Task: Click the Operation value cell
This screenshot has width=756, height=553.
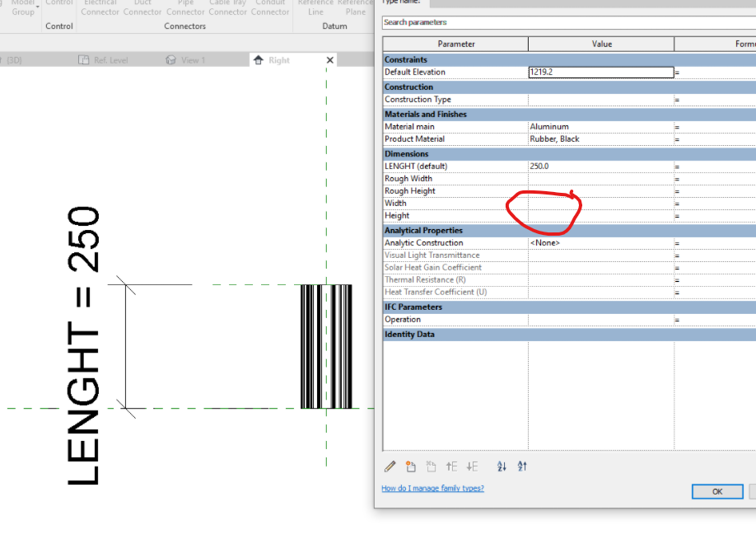Action: pyautogui.click(x=600, y=320)
